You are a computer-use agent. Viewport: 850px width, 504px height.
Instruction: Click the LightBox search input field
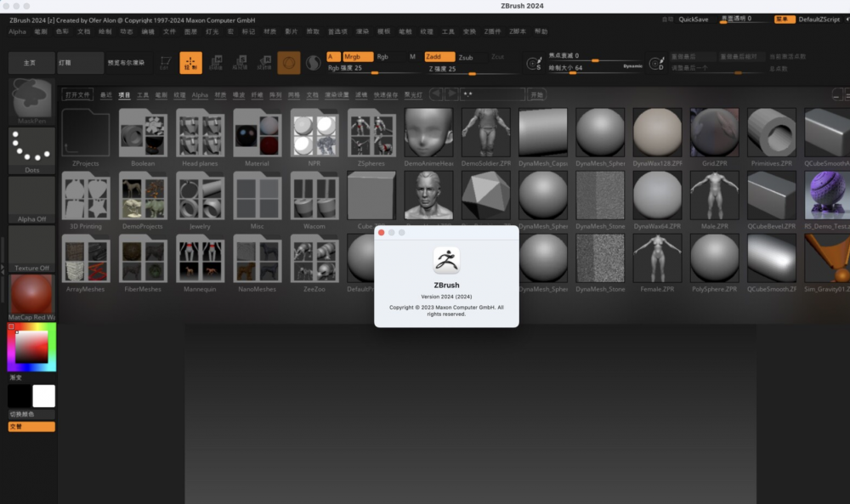[492, 95]
